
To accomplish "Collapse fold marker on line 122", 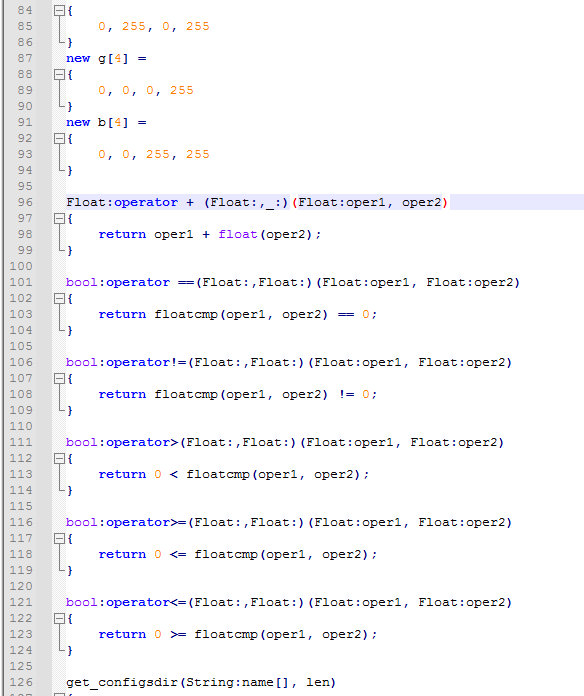I will click(x=59, y=618).
